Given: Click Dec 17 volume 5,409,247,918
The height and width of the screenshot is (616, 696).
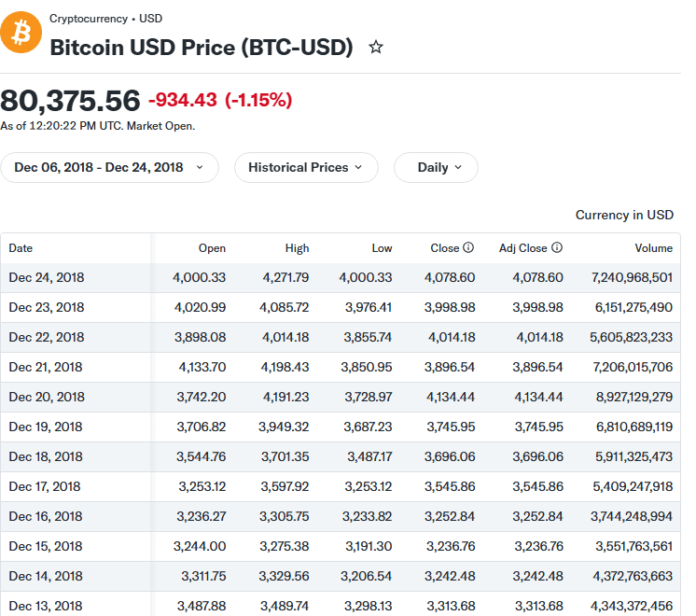Looking at the screenshot, I should pyautogui.click(x=633, y=486).
